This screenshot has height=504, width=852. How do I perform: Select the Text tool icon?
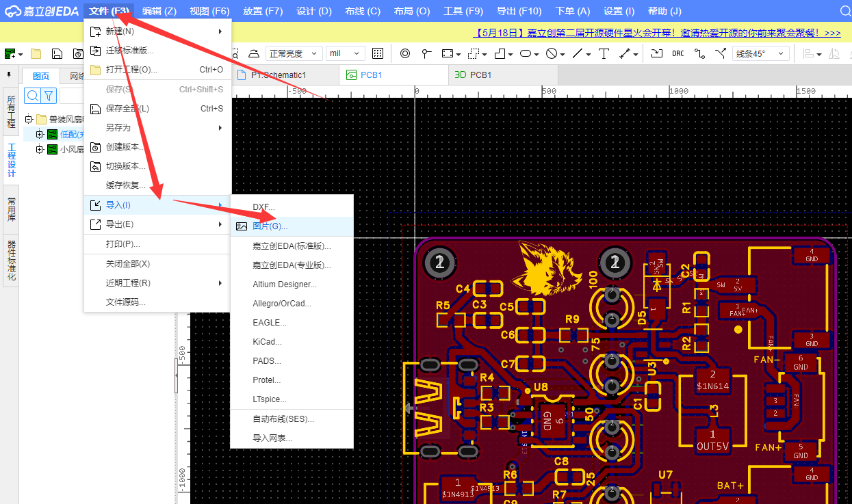tap(604, 53)
